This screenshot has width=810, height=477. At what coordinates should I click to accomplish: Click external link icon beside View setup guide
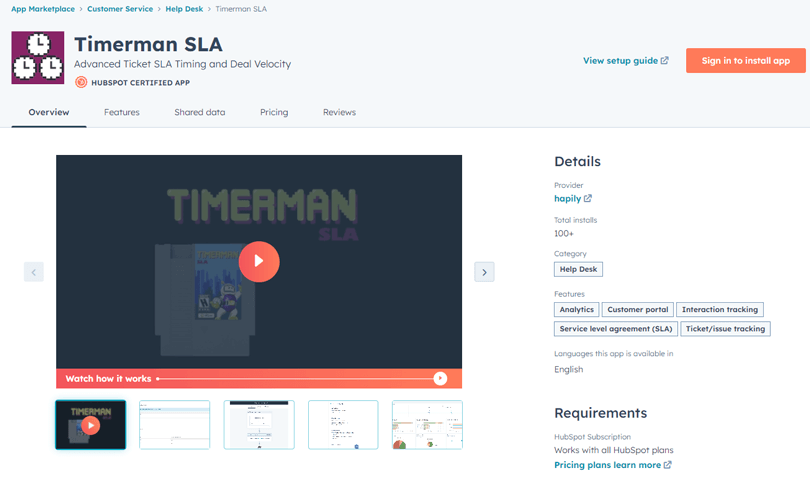pos(664,60)
